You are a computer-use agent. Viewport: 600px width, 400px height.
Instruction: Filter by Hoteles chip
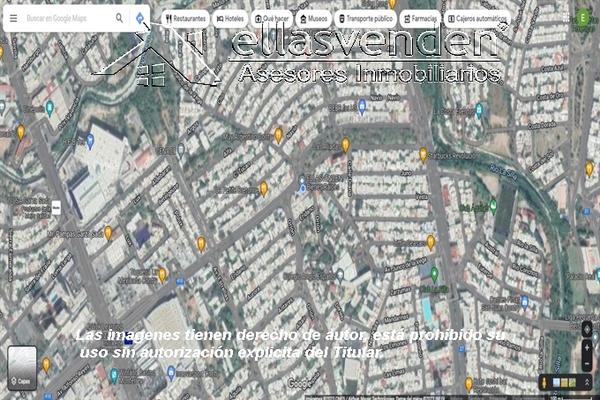(230, 18)
